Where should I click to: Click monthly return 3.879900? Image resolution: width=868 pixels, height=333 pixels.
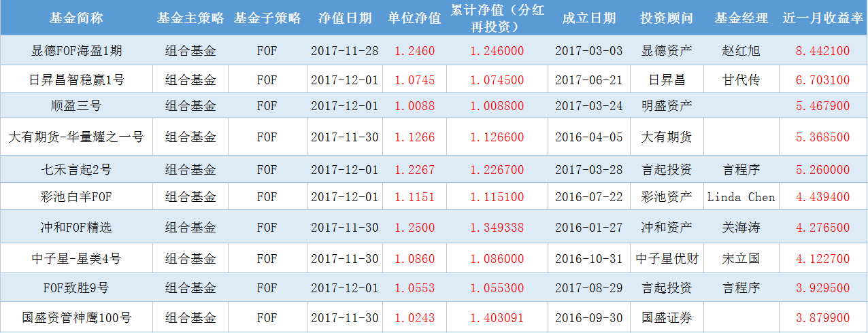point(822,317)
